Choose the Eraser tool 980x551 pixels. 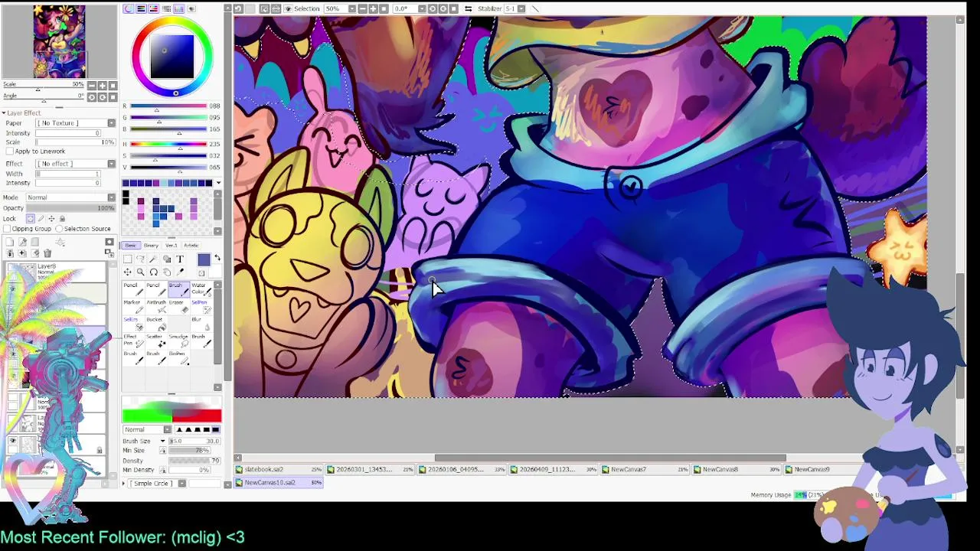[x=179, y=307]
